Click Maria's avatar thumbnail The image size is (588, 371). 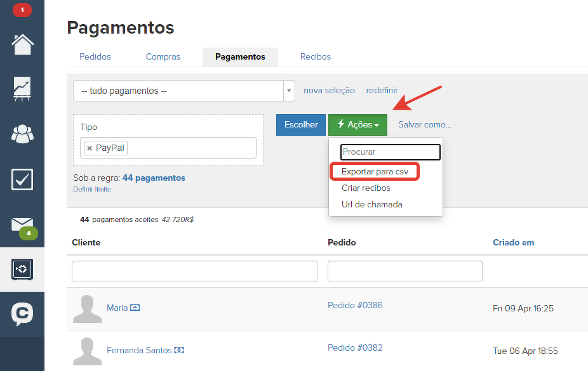pos(87,308)
